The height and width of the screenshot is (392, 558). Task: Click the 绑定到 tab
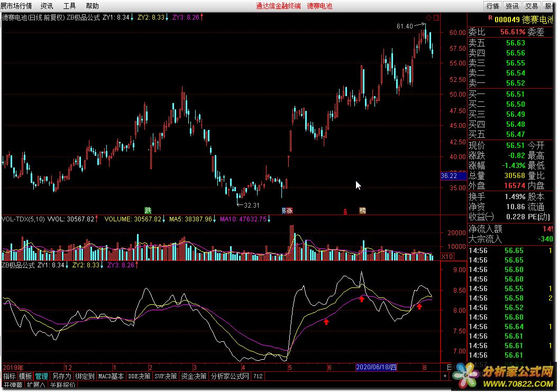click(85, 376)
